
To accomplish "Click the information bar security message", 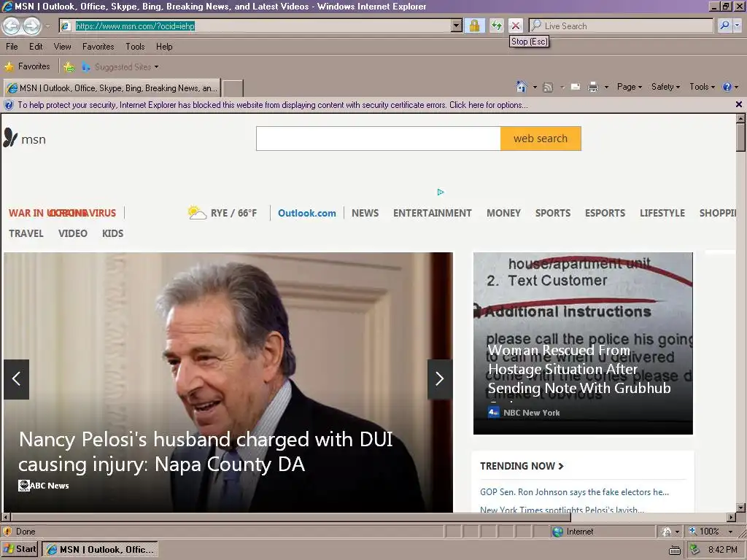I will pos(273,105).
